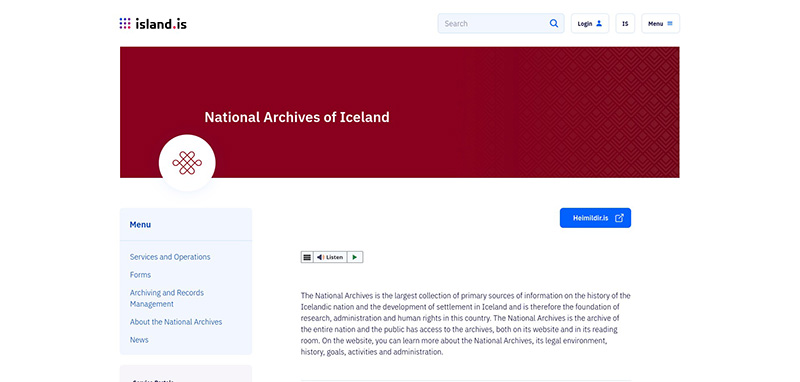Image resolution: width=800 pixels, height=382 pixels.
Task: Open the Heimildir.is external link button
Action: 595,218
